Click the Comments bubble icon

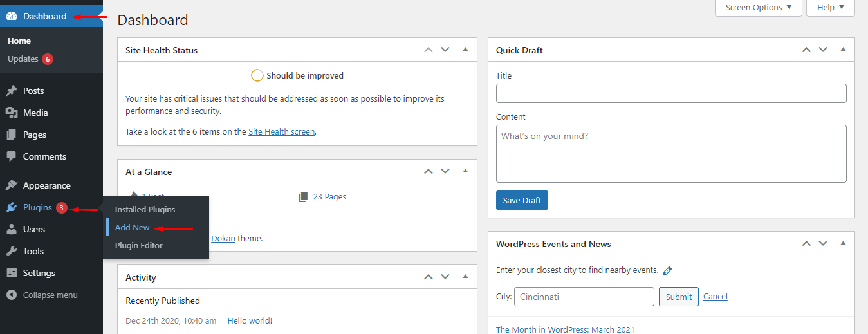(x=12, y=156)
